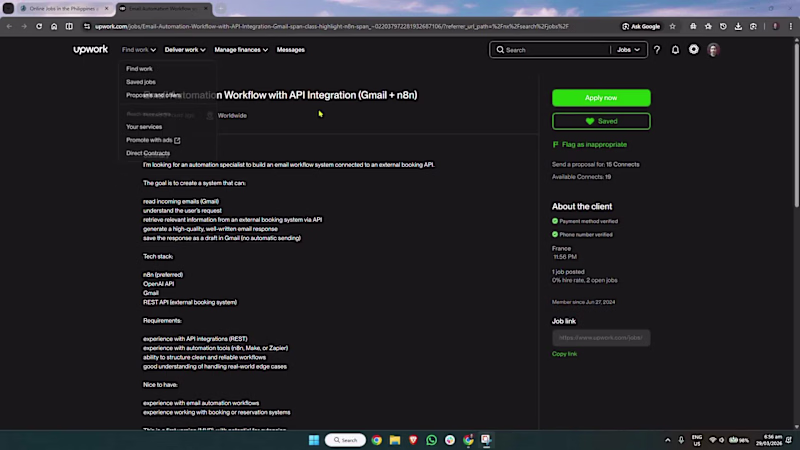Click the Upwork logo

90,49
